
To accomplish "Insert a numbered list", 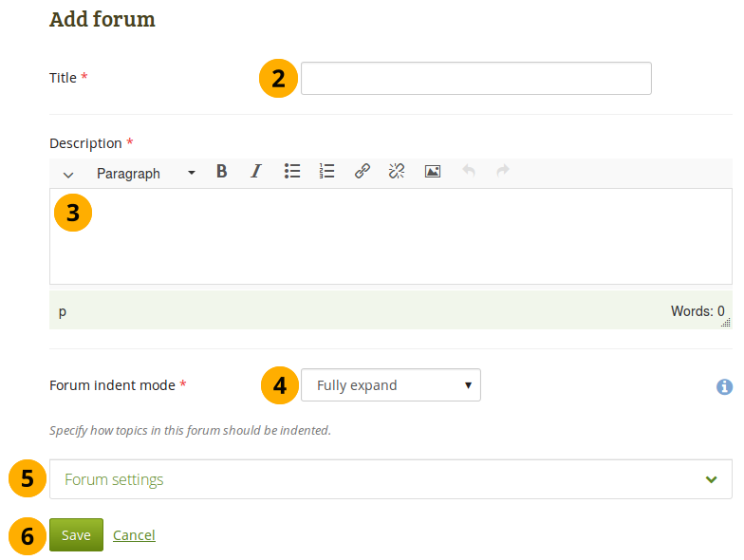I will 327,172.
